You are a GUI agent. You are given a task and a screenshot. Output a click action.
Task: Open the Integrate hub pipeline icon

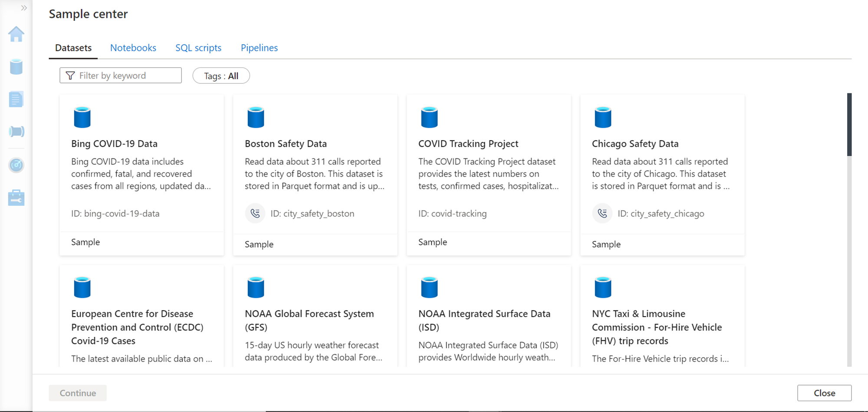[x=16, y=132]
